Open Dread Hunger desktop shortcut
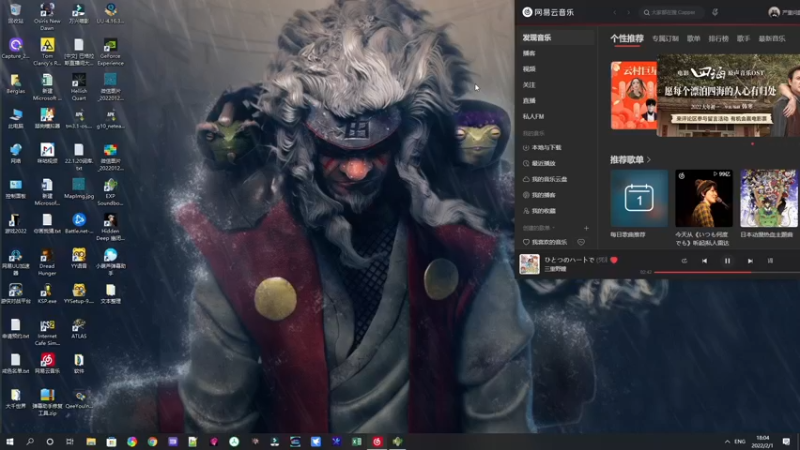The width and height of the screenshot is (800, 450). [47, 262]
